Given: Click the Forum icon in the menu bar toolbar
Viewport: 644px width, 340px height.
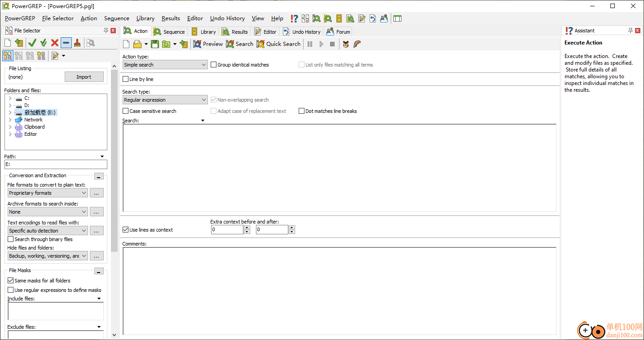Looking at the screenshot, I should point(384,18).
